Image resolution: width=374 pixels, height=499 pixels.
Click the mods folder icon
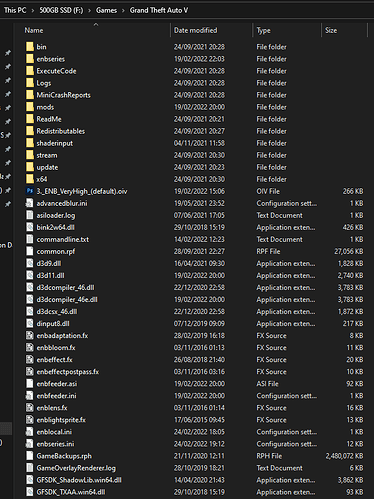(30, 107)
